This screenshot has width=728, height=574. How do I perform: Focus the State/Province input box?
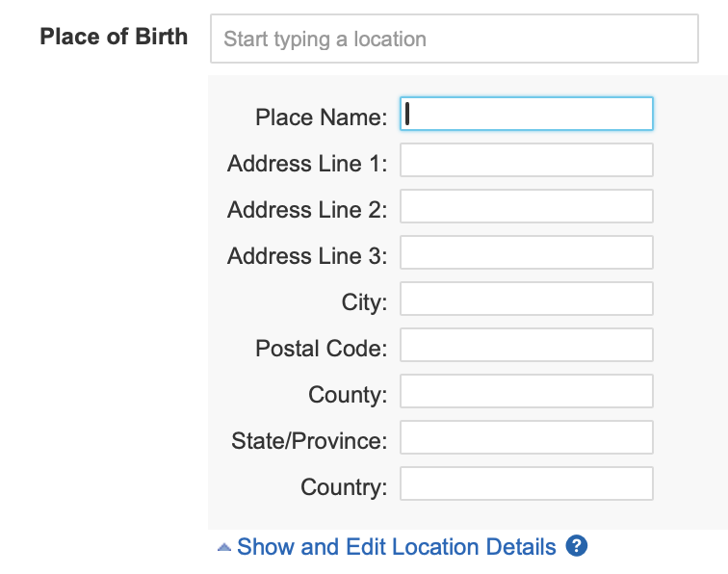point(527,437)
